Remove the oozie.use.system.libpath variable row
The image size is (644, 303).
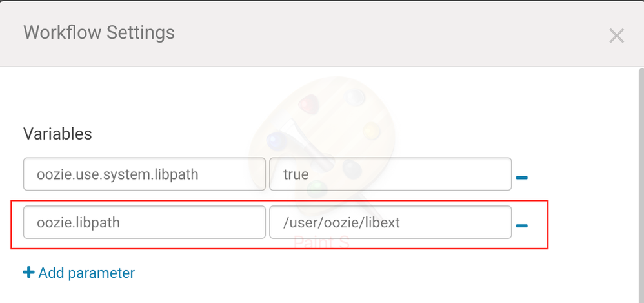522,176
